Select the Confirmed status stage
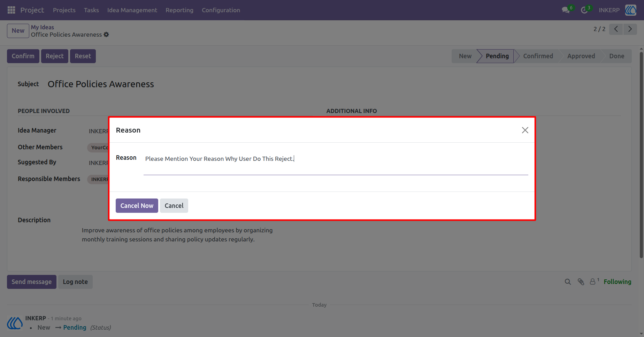 coord(538,56)
